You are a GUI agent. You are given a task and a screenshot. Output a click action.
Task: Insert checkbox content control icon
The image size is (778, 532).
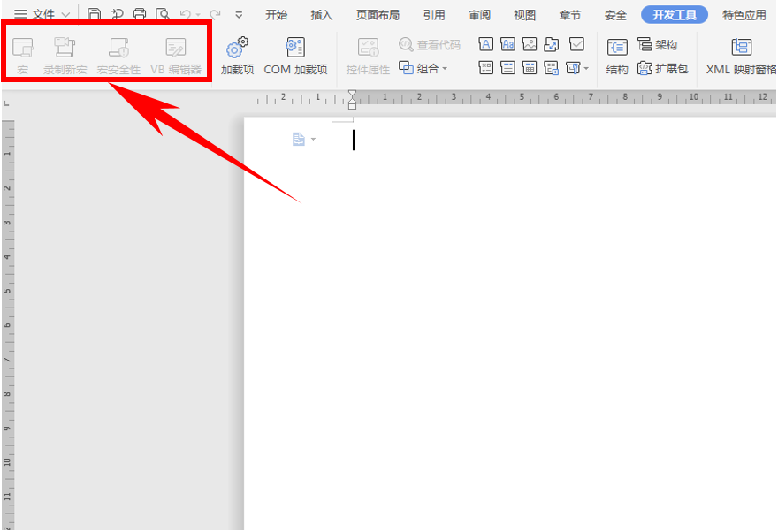point(576,44)
